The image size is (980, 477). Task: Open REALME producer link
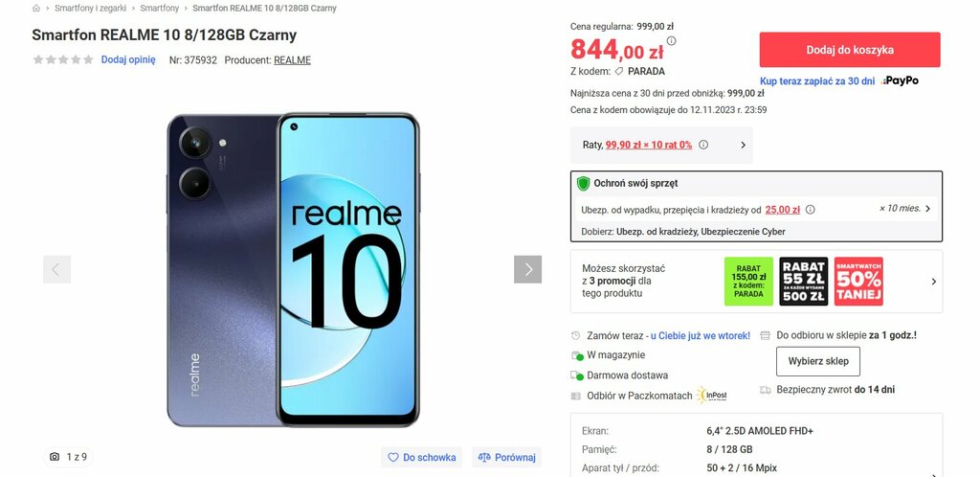point(292,60)
